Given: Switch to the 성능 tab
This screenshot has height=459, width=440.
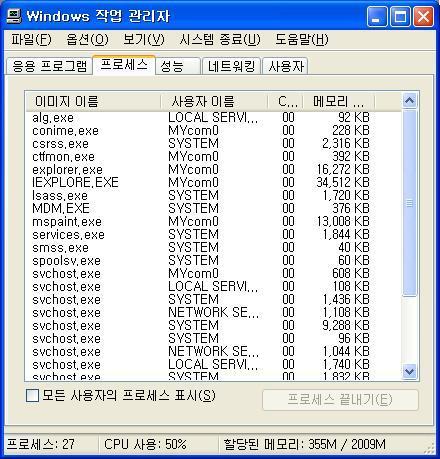Looking at the screenshot, I should click(x=178, y=66).
